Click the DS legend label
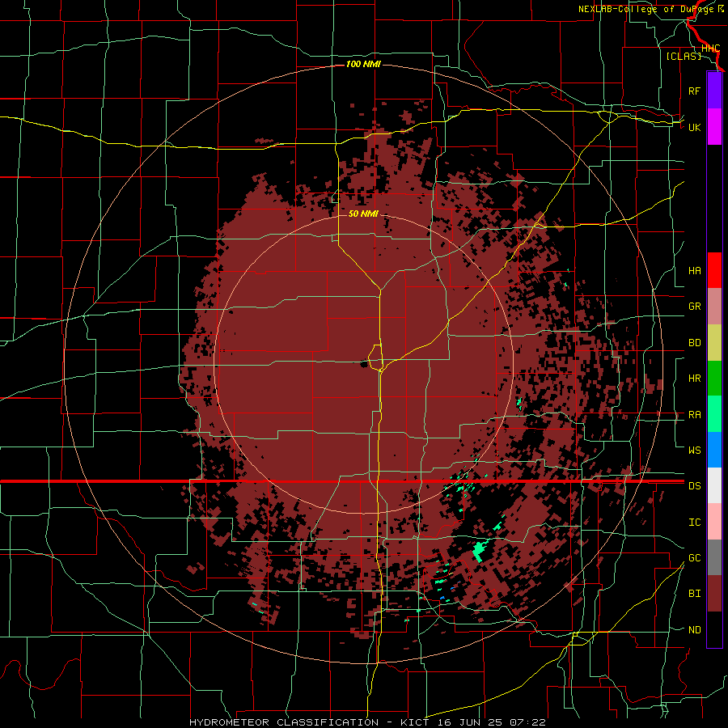The image size is (728, 728). click(x=694, y=486)
